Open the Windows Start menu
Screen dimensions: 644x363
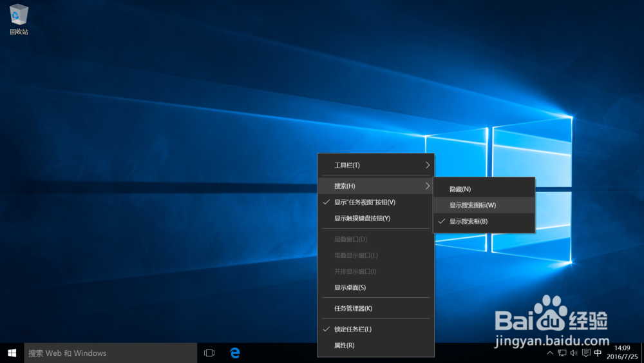[x=12, y=353]
